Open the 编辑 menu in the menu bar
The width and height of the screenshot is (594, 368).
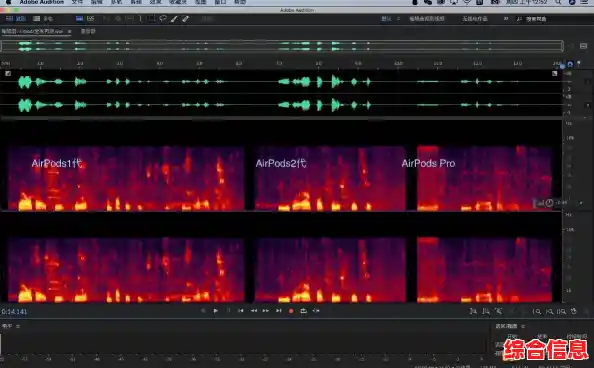[x=97, y=2]
